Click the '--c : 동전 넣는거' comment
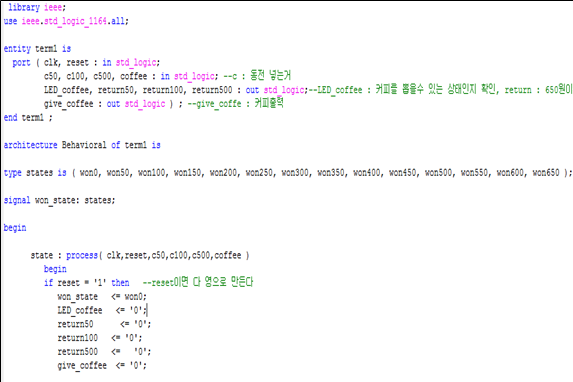This screenshot has width=573, height=382. 257,76
